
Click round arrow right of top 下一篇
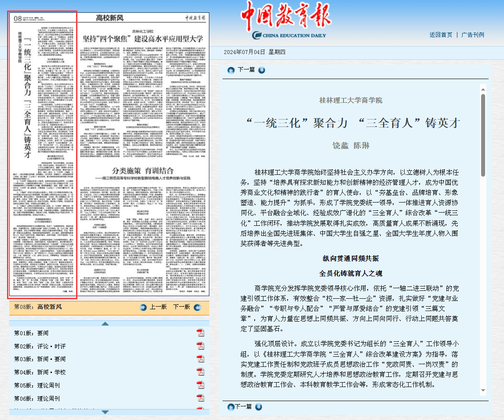click(262, 70)
